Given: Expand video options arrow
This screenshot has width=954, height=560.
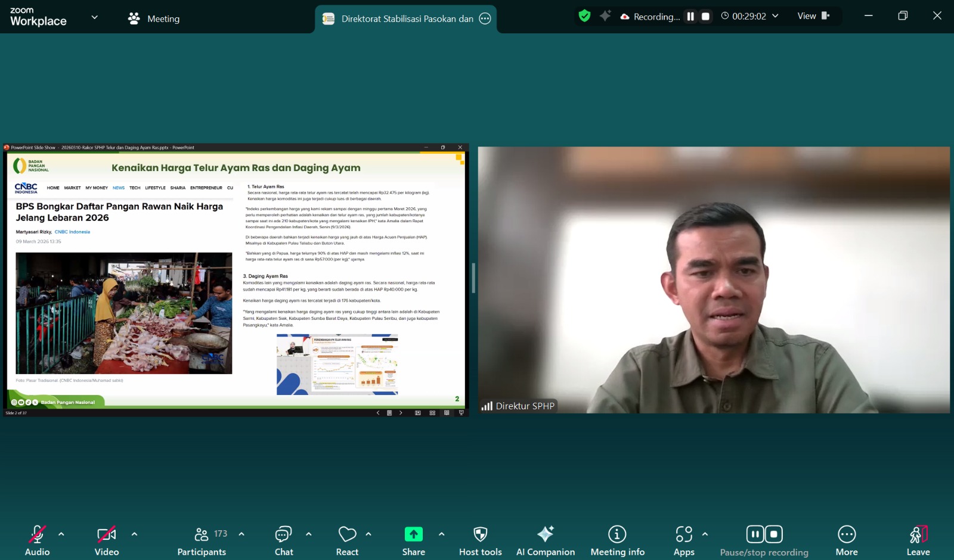Looking at the screenshot, I should coord(134,534).
